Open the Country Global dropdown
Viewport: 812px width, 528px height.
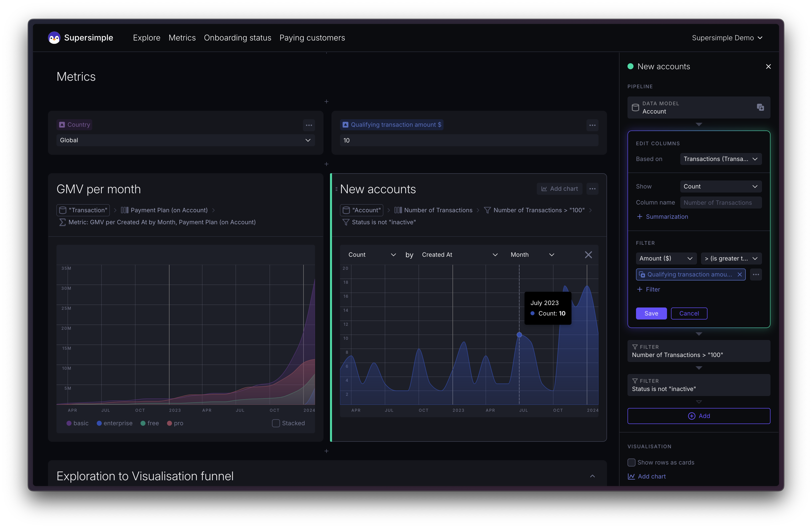185,140
